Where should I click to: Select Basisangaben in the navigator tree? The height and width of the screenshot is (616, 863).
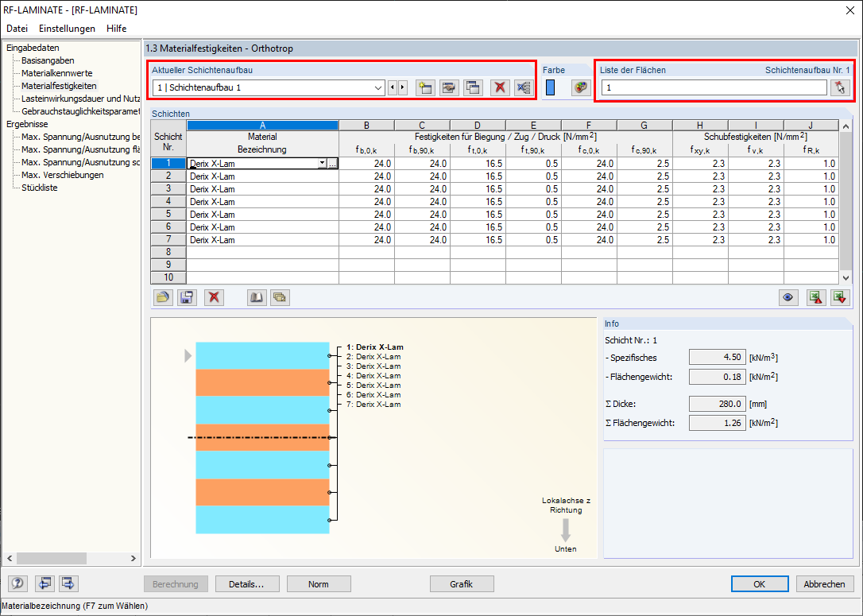point(48,60)
